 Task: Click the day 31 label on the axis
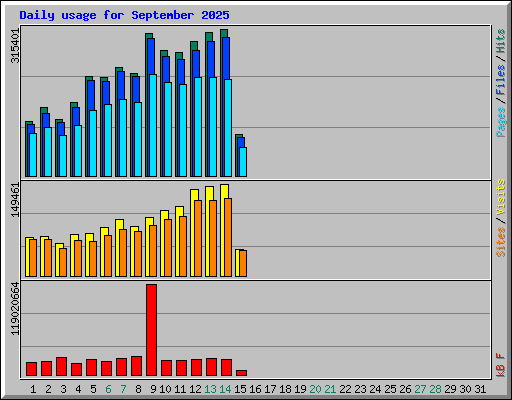480,389
